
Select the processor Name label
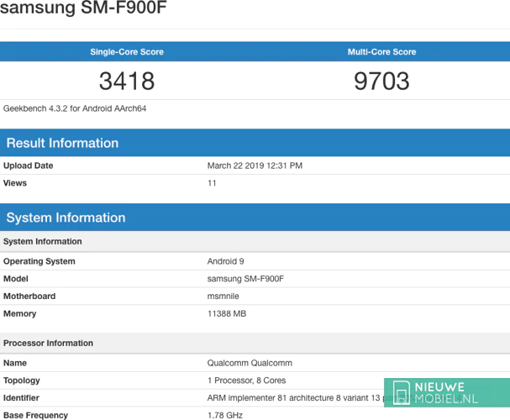tap(15, 363)
